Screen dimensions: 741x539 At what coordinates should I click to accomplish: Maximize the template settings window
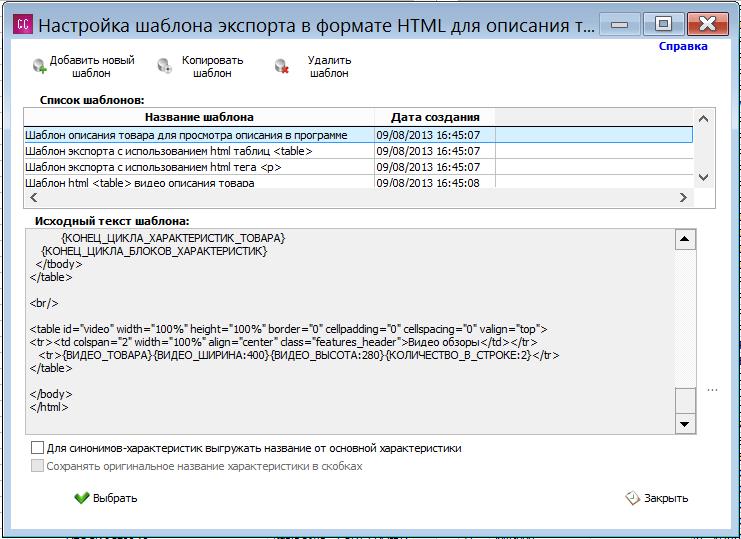663,25
